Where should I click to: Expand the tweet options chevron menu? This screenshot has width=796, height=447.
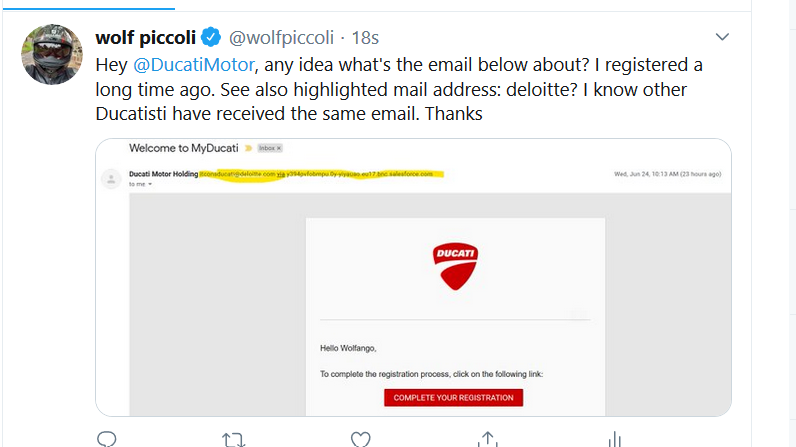[723, 36]
